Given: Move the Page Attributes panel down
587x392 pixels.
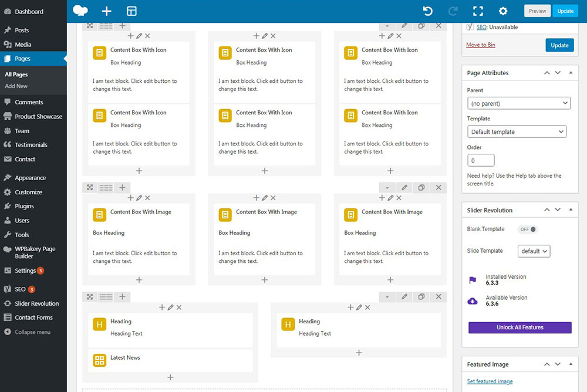Looking at the screenshot, I should click(558, 73).
